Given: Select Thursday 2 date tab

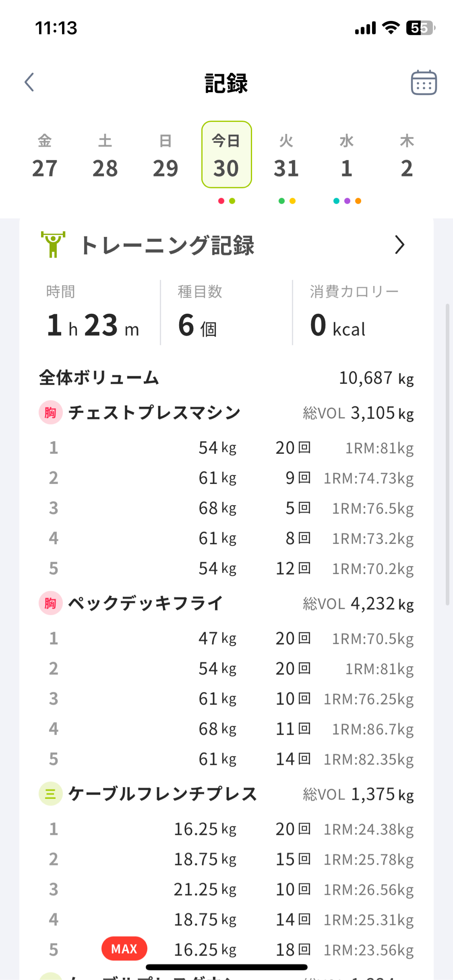Looking at the screenshot, I should pyautogui.click(x=407, y=156).
